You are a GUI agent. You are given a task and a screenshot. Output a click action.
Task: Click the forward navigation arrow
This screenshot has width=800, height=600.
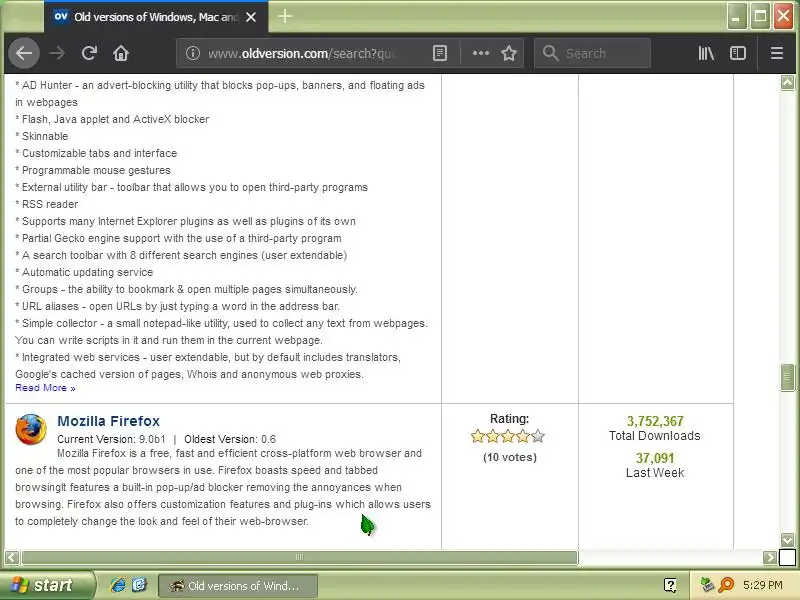tap(57, 53)
